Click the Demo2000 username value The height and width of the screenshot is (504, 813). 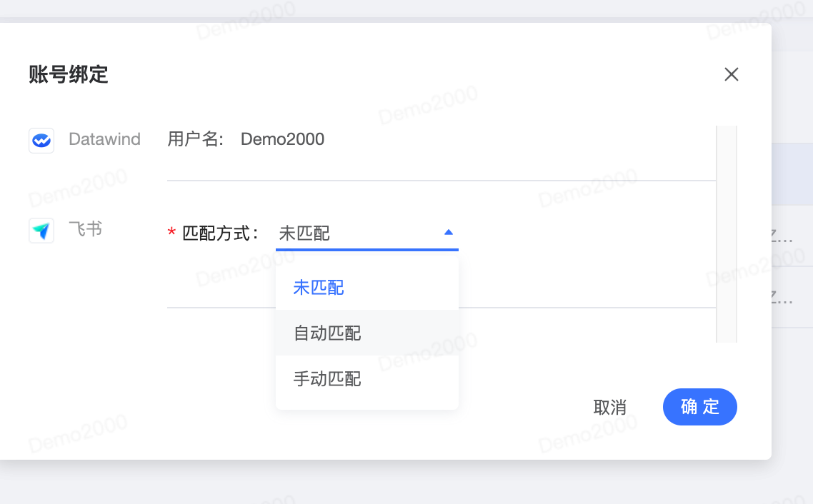[283, 139]
